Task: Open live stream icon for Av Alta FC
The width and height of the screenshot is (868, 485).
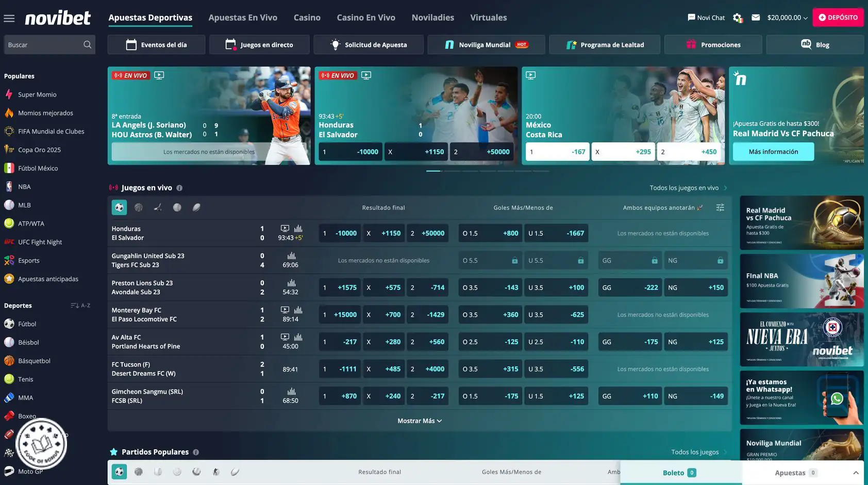Action: pyautogui.click(x=285, y=337)
